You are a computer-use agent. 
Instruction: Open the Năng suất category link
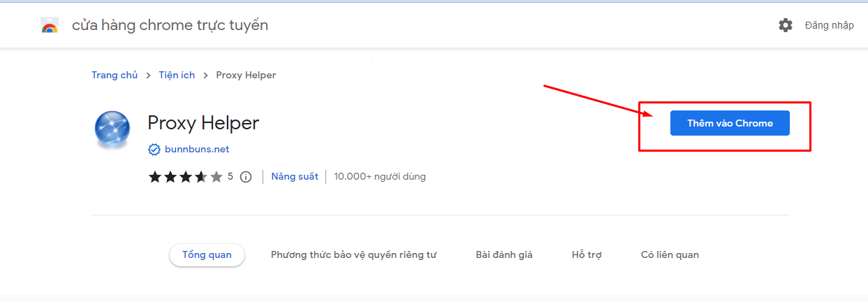(x=295, y=177)
